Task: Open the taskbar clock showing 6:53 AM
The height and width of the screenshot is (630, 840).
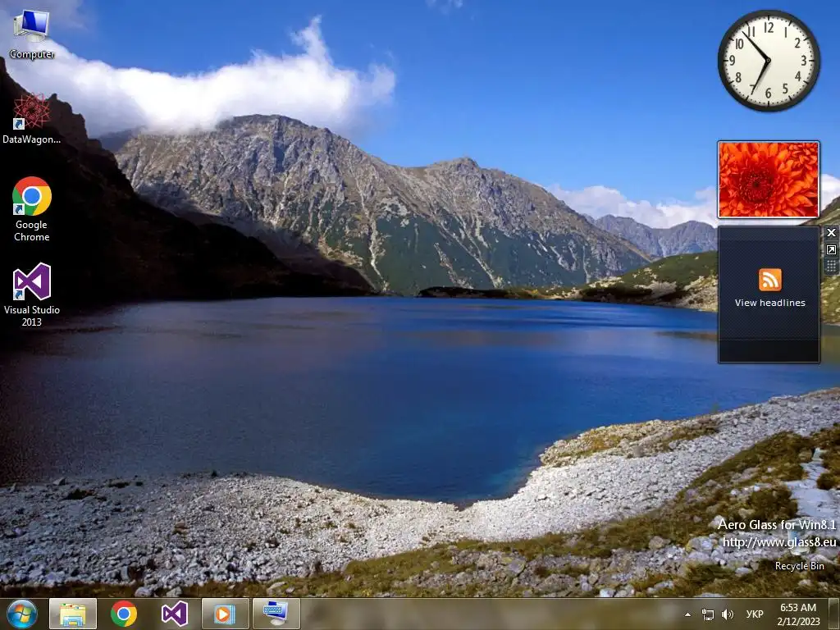Action: pyautogui.click(x=798, y=614)
